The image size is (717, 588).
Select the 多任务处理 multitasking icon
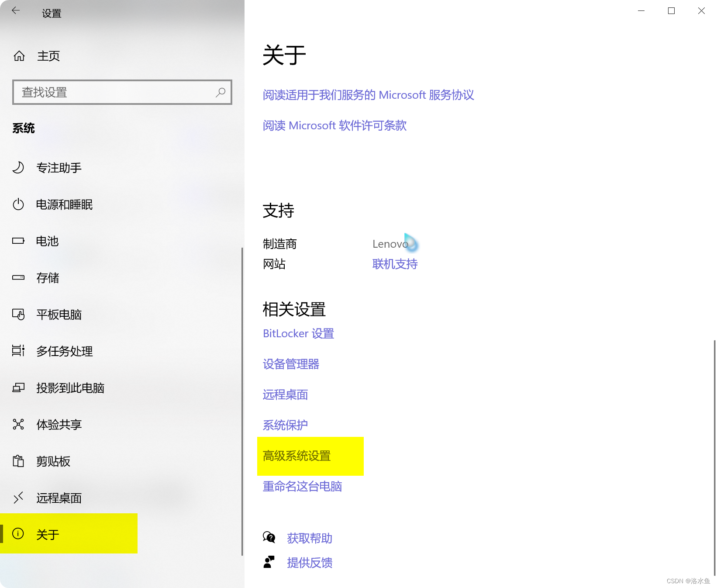18,351
